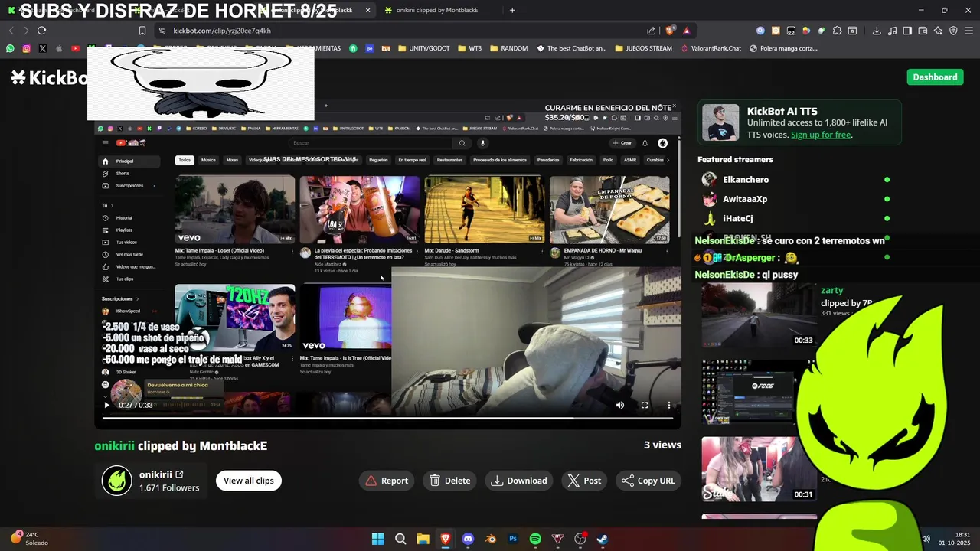Open the 00:33 zarty clip thumbnail
This screenshot has width=980, height=551.
(x=759, y=315)
